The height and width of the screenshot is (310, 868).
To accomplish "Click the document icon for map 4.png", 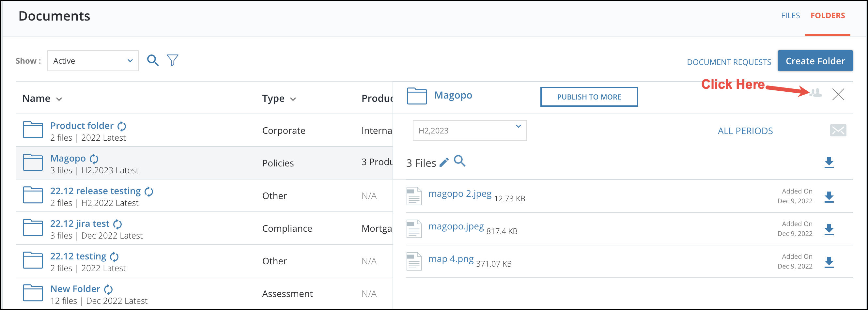I will (x=414, y=261).
